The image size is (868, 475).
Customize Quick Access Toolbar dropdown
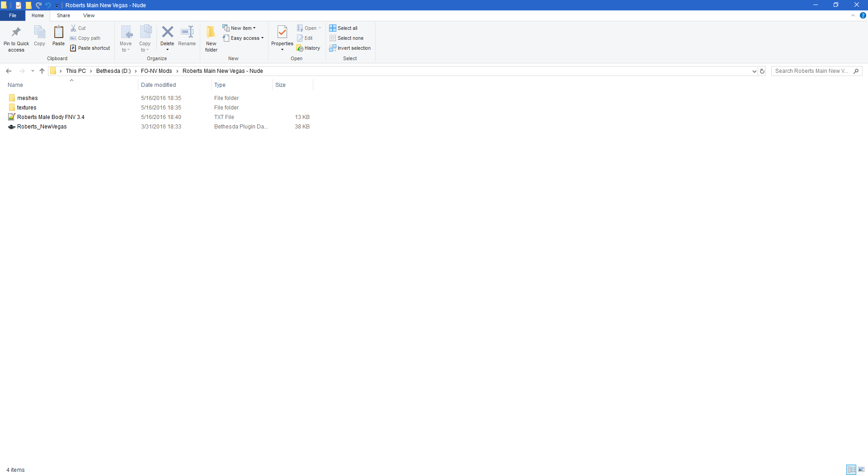point(57,5)
